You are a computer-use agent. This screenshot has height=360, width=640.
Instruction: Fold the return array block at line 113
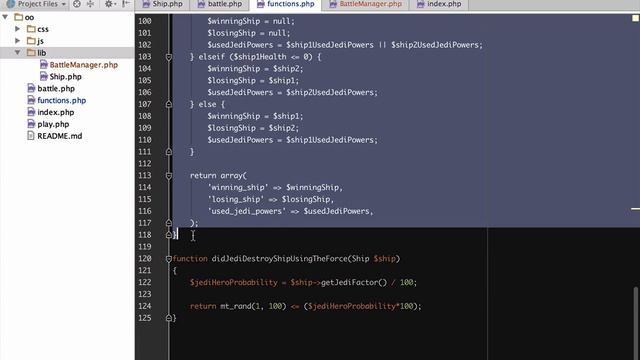coord(169,176)
